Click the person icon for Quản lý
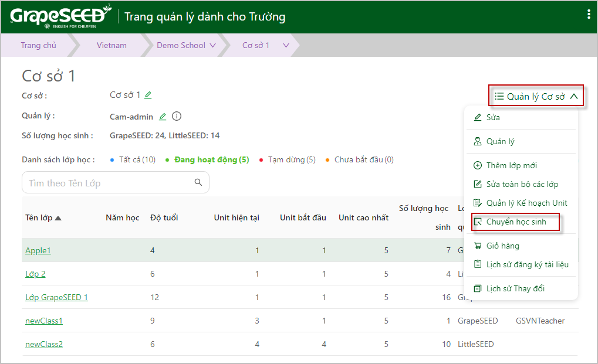The height and width of the screenshot is (364, 598). coord(478,141)
